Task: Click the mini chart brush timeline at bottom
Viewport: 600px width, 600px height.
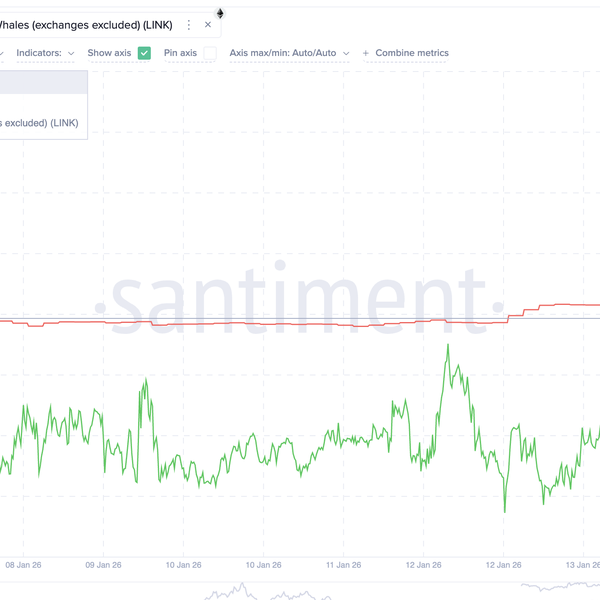Action: click(x=300, y=590)
